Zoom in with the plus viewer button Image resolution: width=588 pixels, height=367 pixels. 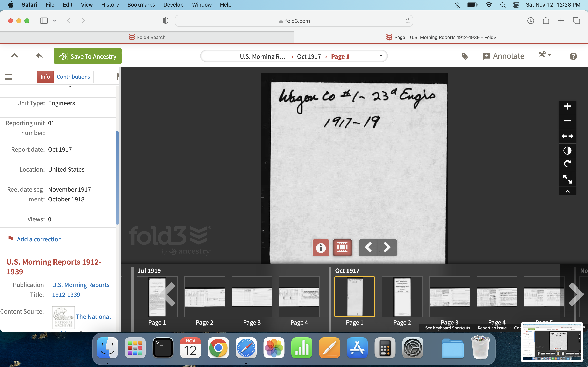tap(567, 107)
